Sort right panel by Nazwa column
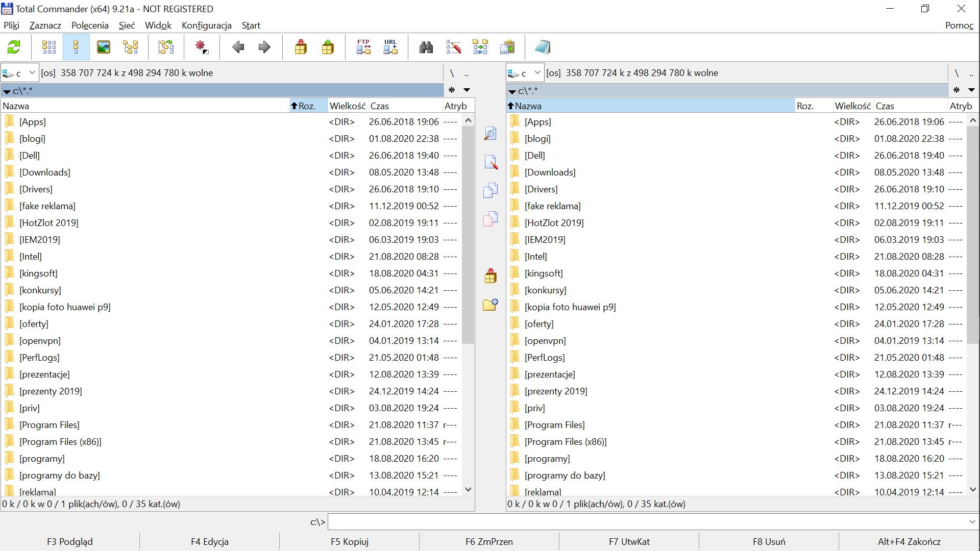The width and height of the screenshot is (980, 551). [x=651, y=106]
